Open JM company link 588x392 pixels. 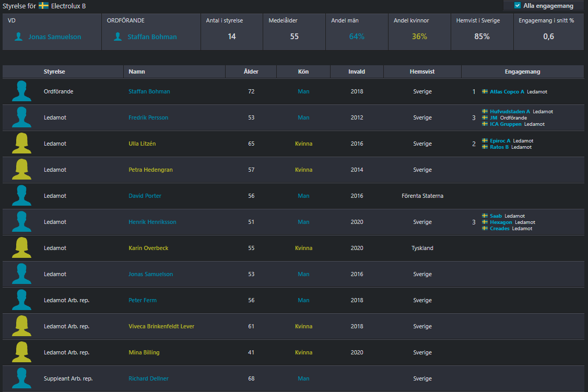point(493,117)
